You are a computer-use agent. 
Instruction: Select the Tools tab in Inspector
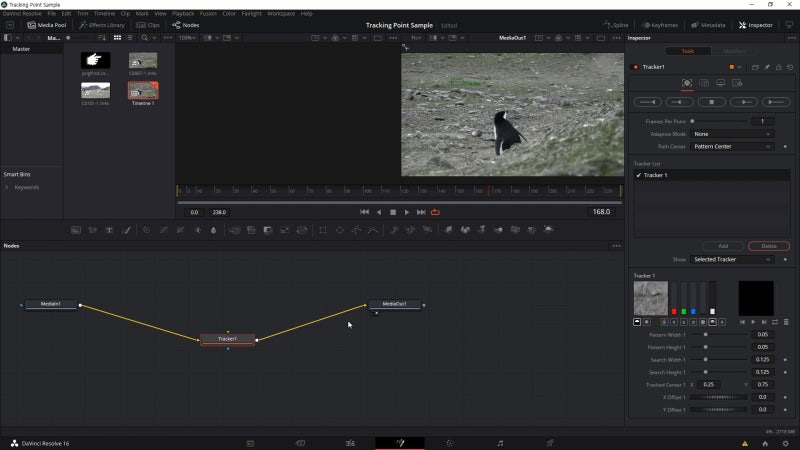[x=688, y=51]
